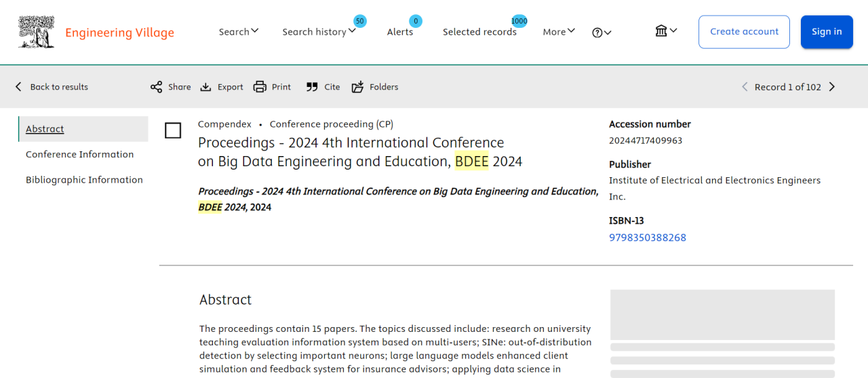This screenshot has width=868, height=378.
Task: Click the Folders icon
Action: 357,87
